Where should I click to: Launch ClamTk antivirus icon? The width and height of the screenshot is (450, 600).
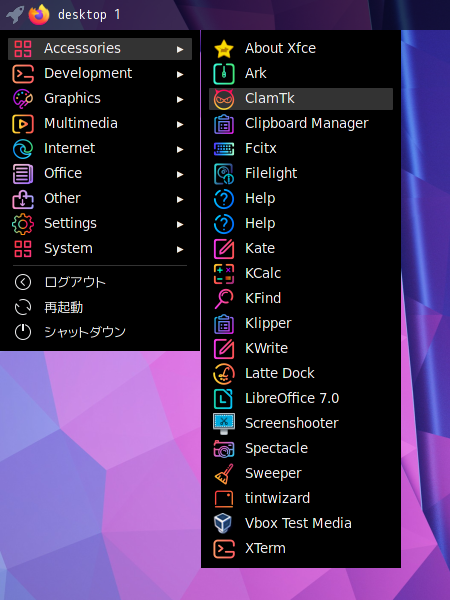(224, 99)
